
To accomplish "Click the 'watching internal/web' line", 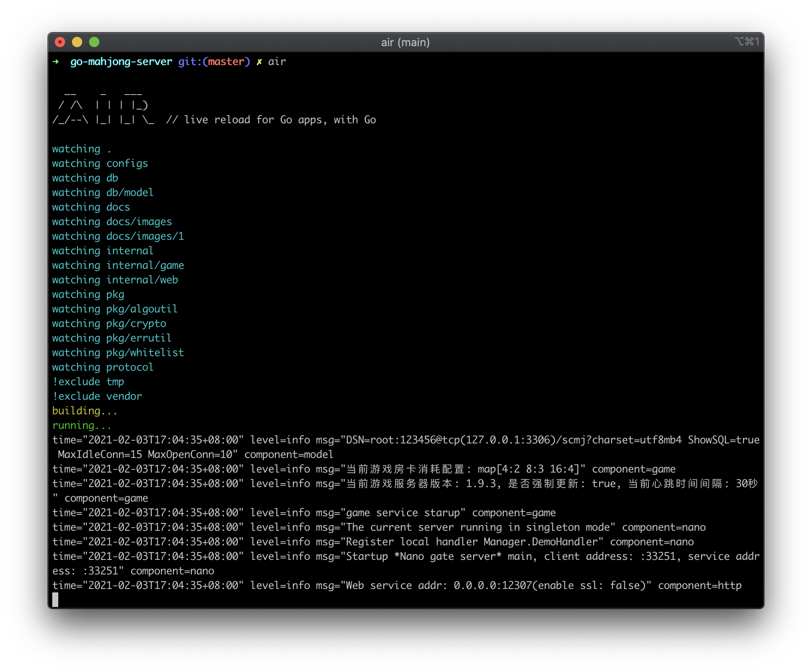I will point(115,280).
